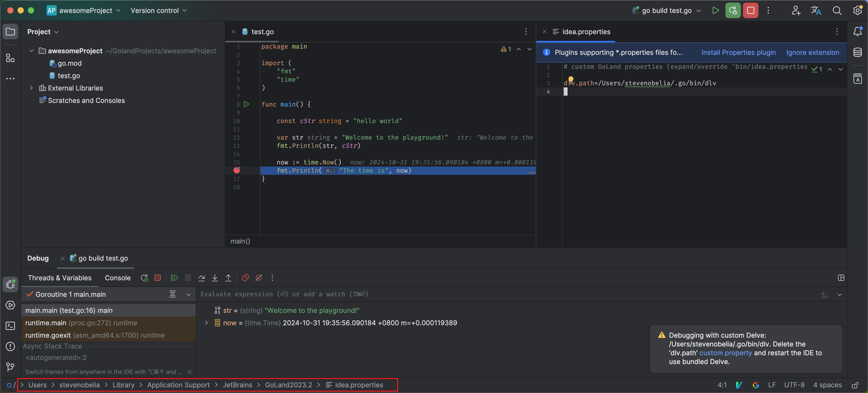Open the Database tool window icon
This screenshot has width=868, height=393.
click(857, 52)
